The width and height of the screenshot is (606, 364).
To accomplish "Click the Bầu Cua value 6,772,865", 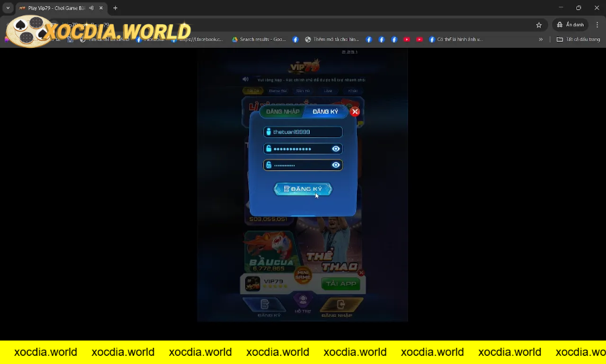I will coord(269,268).
